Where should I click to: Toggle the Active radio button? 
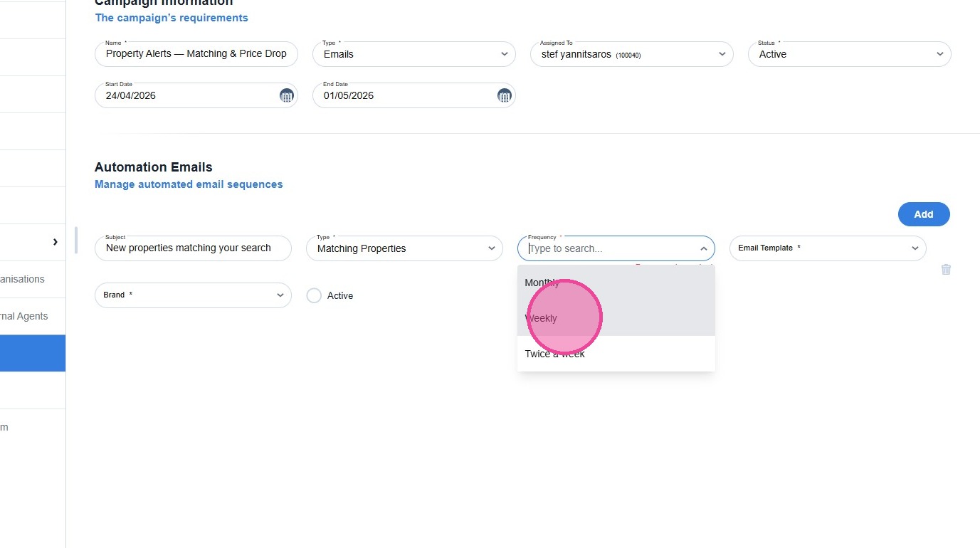point(314,295)
